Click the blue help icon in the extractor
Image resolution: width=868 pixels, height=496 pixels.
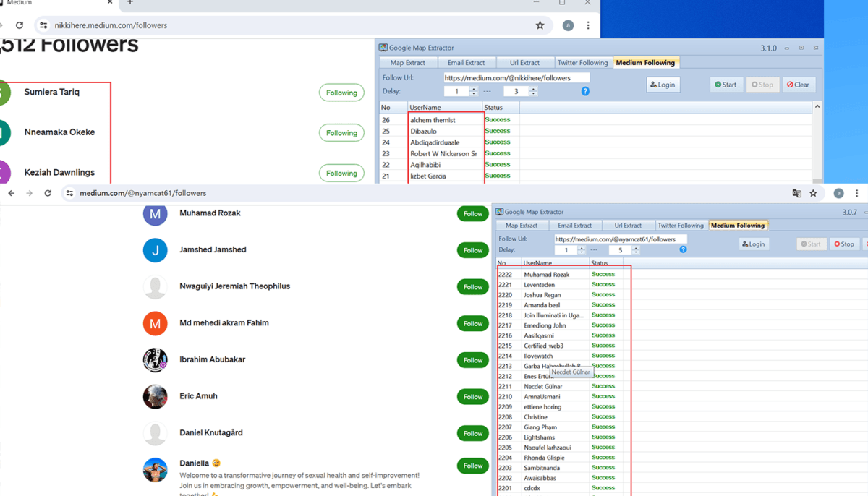tap(585, 91)
